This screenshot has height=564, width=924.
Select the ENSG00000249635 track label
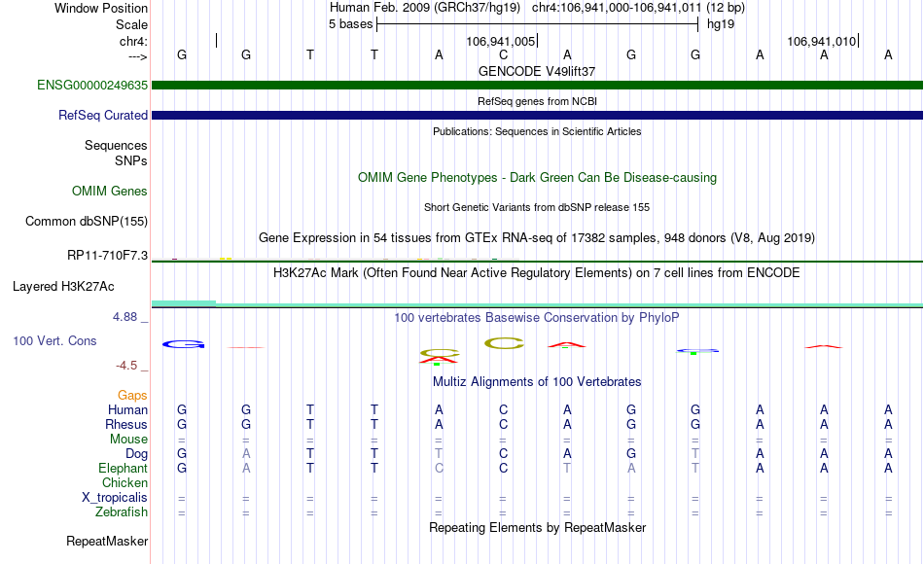pyautogui.click(x=92, y=85)
